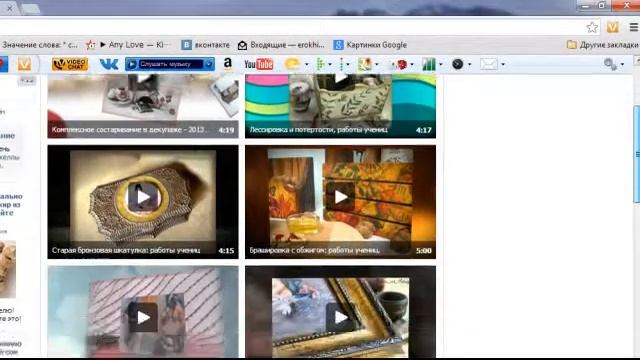This screenshot has height=360, width=640.
Task: Expand the black round icon dropdown arrow
Action: [x=469, y=64]
